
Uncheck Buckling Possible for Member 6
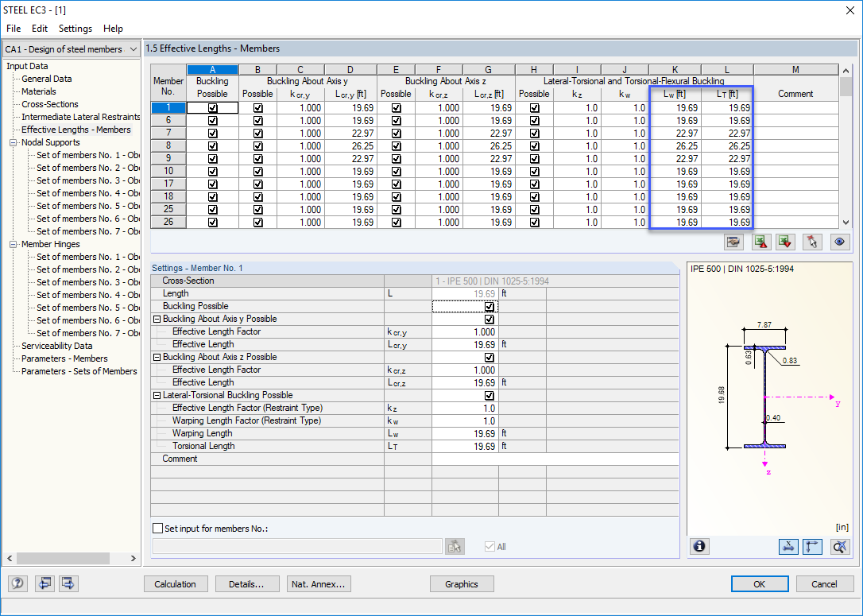(211, 119)
